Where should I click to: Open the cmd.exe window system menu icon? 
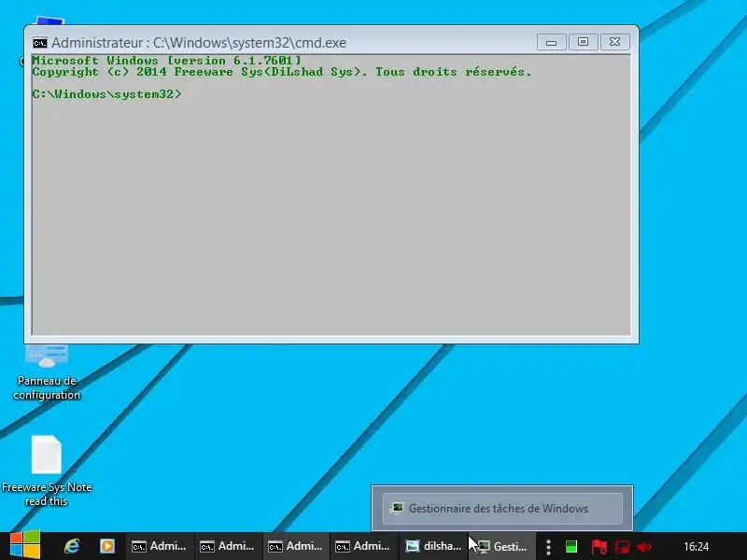coord(40,43)
